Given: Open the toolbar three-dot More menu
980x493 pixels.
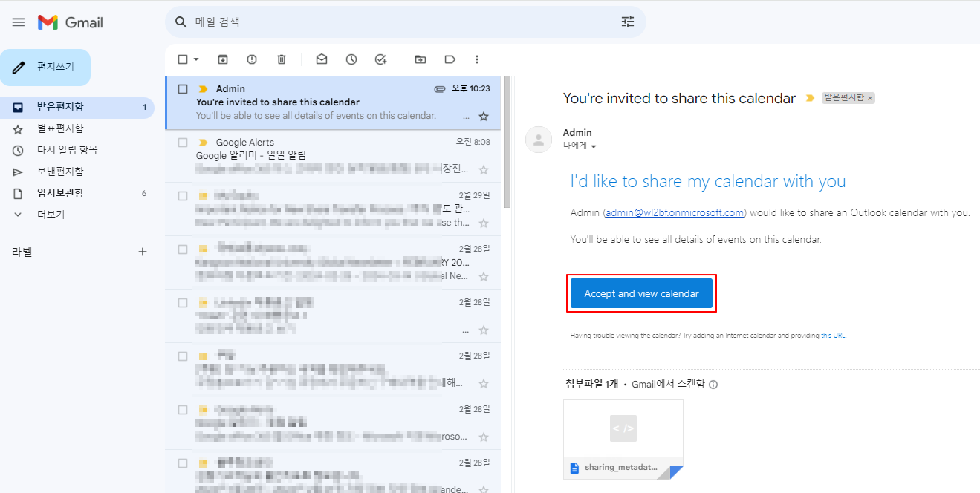Looking at the screenshot, I should pyautogui.click(x=477, y=59).
